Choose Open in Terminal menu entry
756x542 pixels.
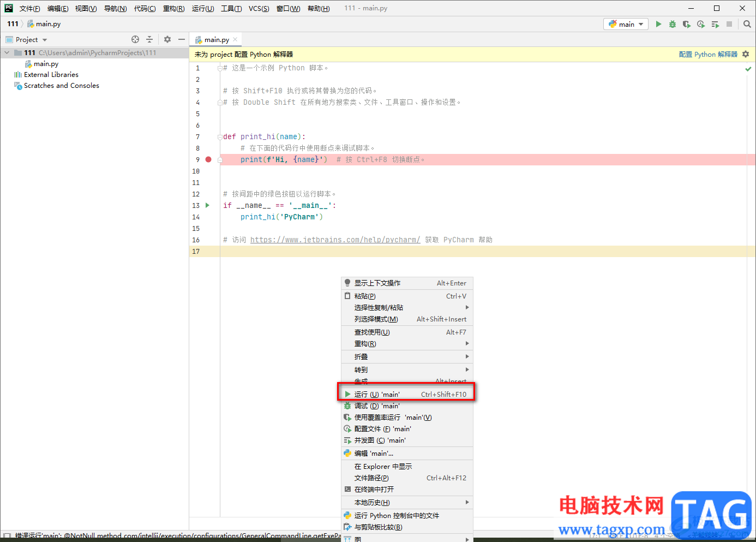[407, 489]
